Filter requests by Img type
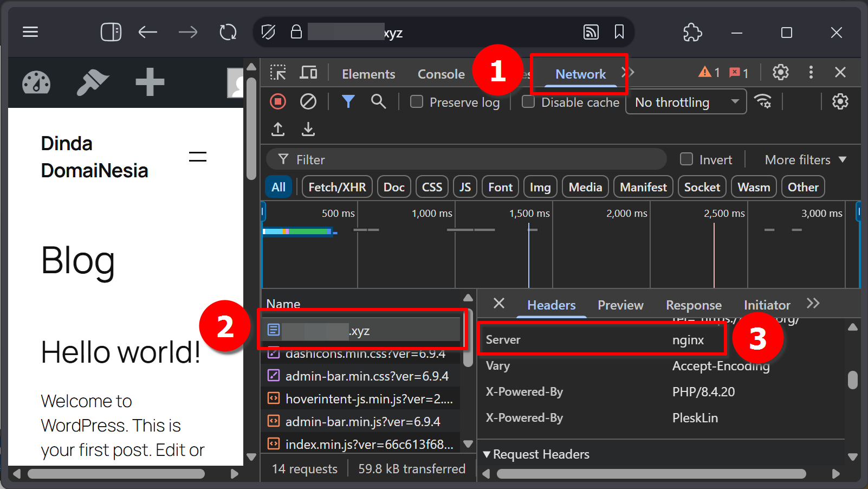Image resolution: width=868 pixels, height=489 pixels. (x=540, y=187)
